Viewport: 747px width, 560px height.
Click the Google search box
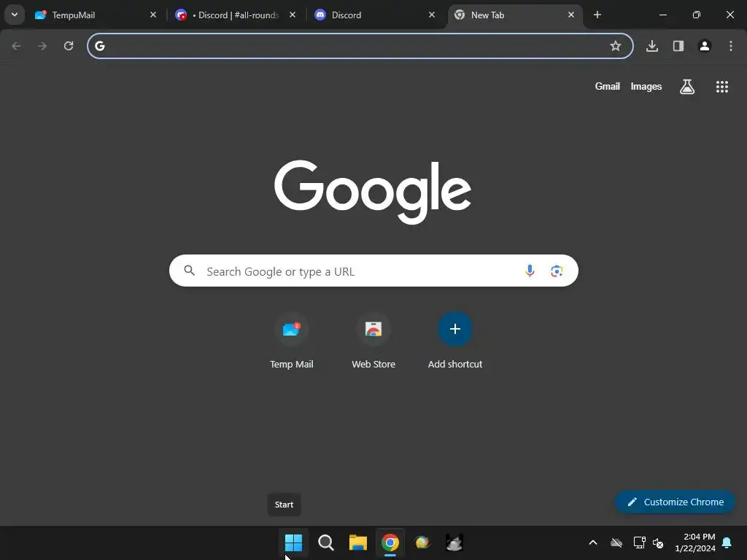373,271
